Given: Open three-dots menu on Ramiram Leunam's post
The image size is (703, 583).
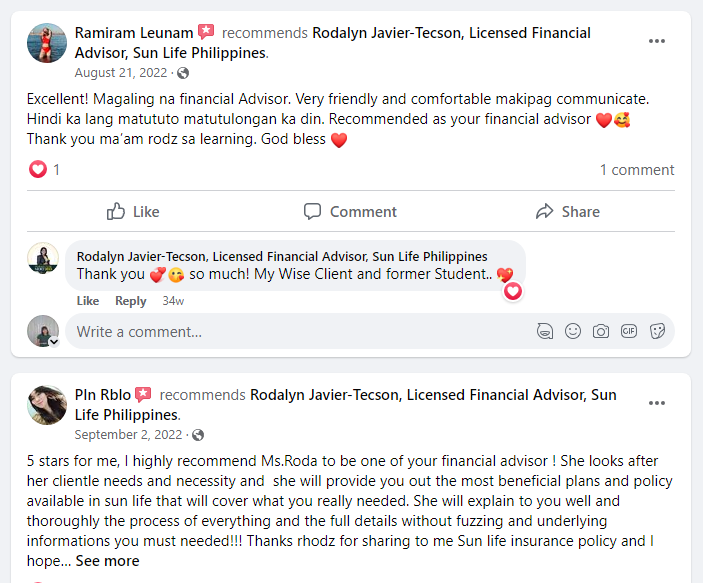Looking at the screenshot, I should pyautogui.click(x=657, y=41).
